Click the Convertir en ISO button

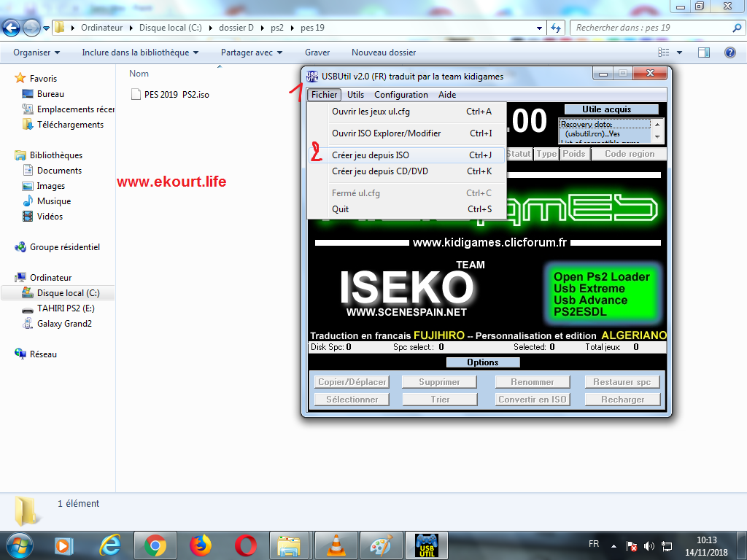(532, 400)
